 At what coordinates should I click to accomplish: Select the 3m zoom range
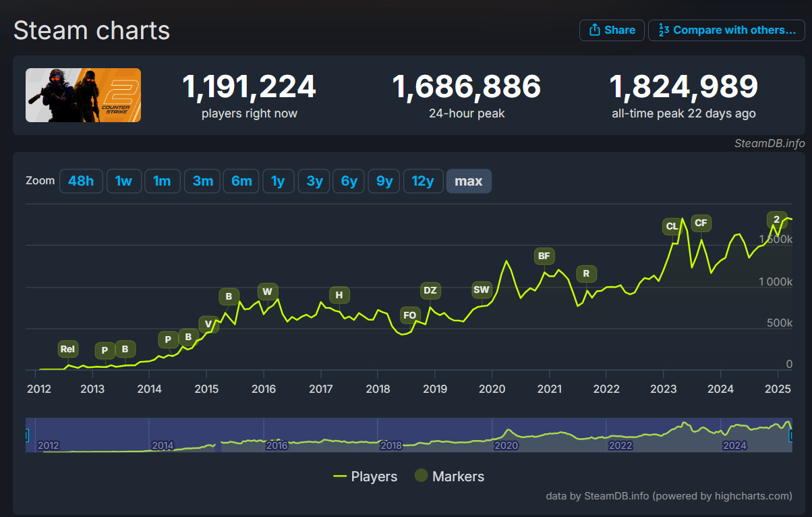pyautogui.click(x=202, y=181)
